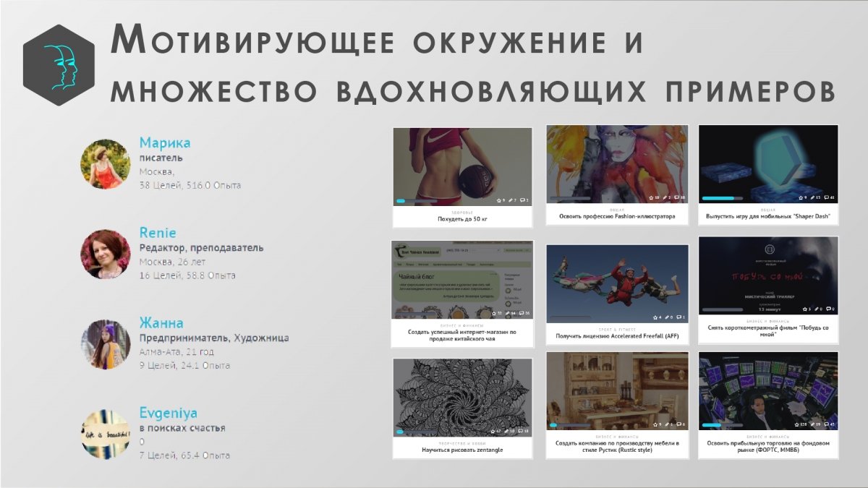Viewport: 868px width, 488px height.
Task: Open the Chinese tea shop goal thumbnail
Action: pyautogui.click(x=462, y=280)
